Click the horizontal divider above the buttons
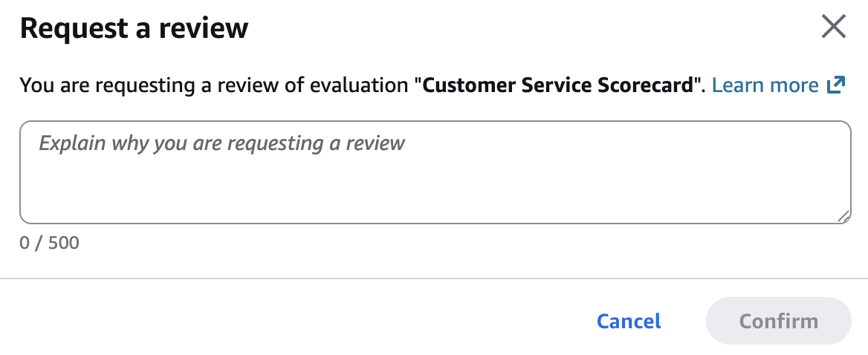This screenshot has width=868, height=355. click(x=434, y=279)
